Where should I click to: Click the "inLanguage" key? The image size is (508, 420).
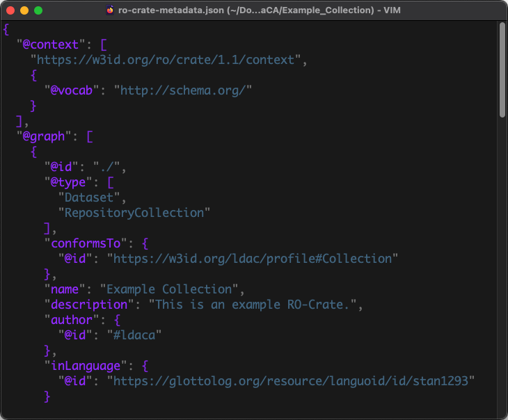[x=86, y=366]
